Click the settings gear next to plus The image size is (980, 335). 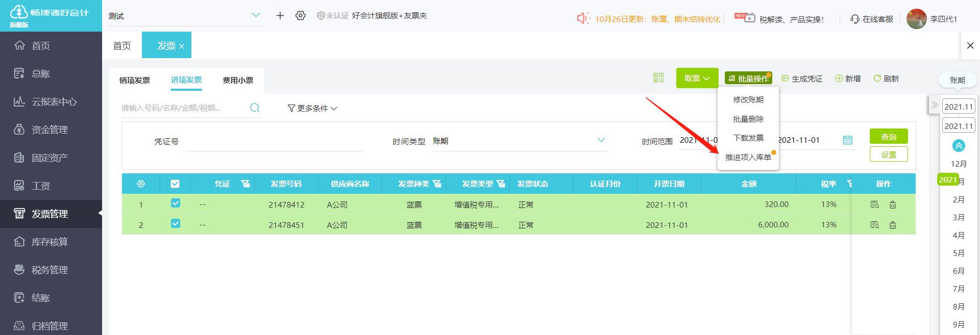[301, 16]
